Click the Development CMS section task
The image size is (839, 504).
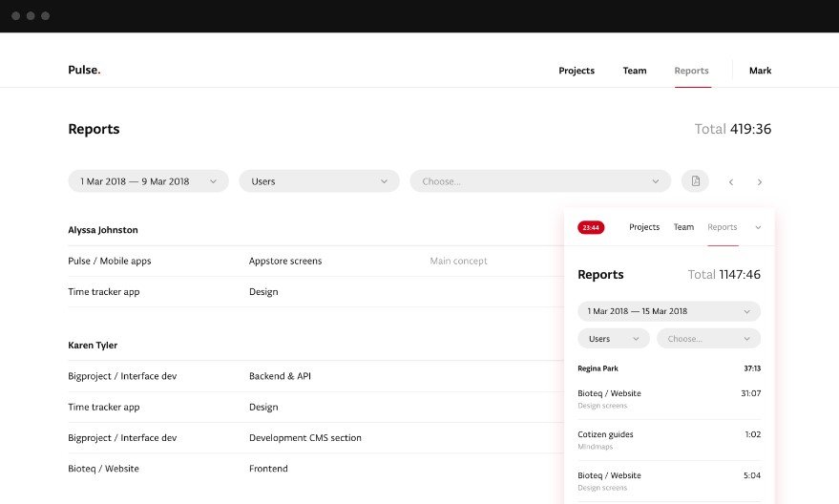coord(305,437)
